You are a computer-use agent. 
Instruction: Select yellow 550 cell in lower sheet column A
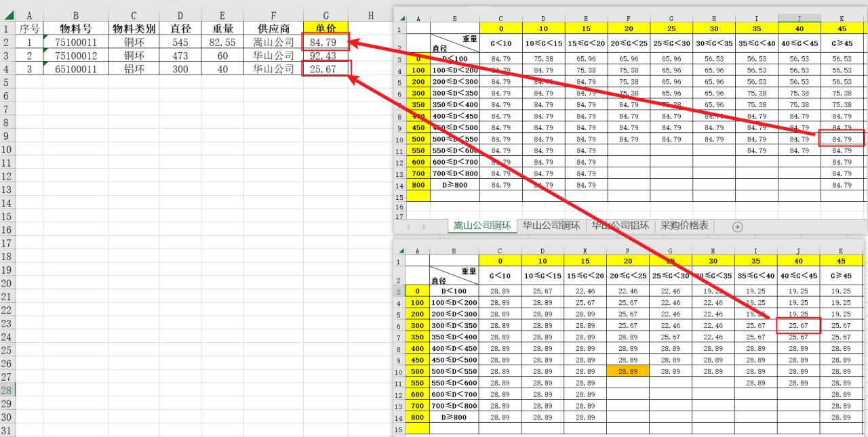point(418,383)
